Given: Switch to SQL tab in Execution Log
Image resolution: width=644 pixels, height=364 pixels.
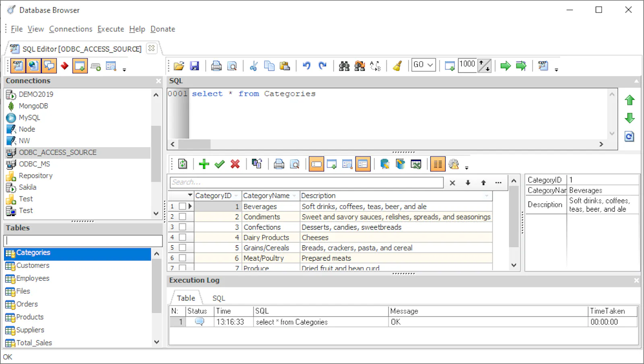Looking at the screenshot, I should 219,298.
